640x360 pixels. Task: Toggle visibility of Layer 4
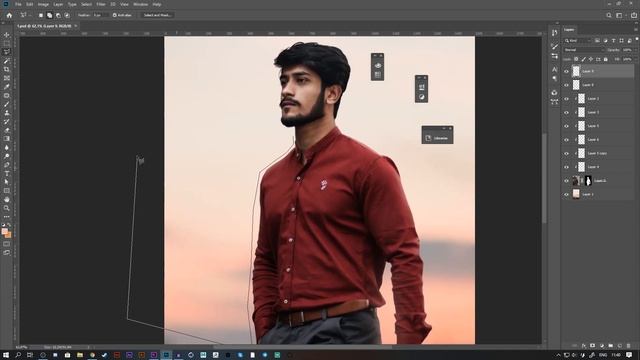tap(566, 167)
